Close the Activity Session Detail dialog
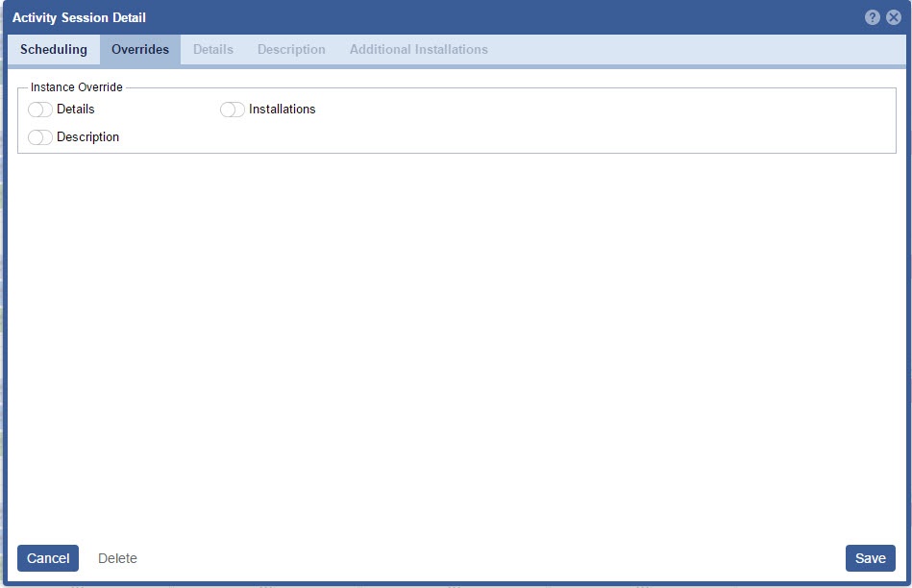 (894, 17)
